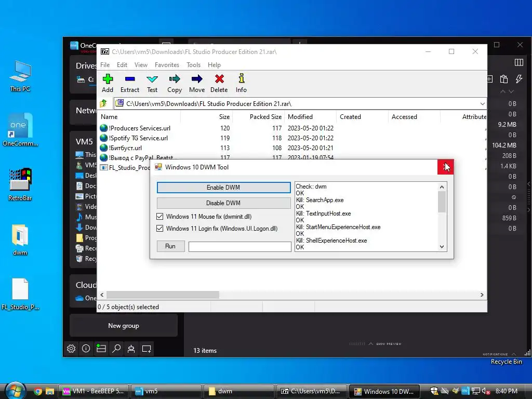Sort by Modified column header
Screen dimensions: 532x399
point(310,117)
